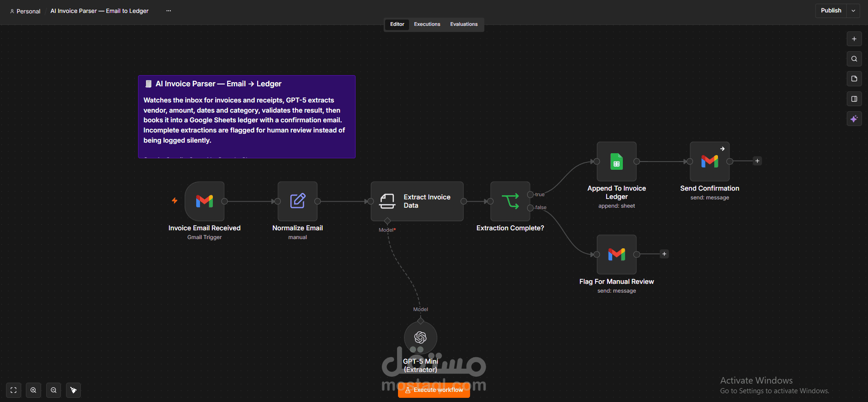Switch to the Editor tab
868x402 pixels.
click(397, 24)
